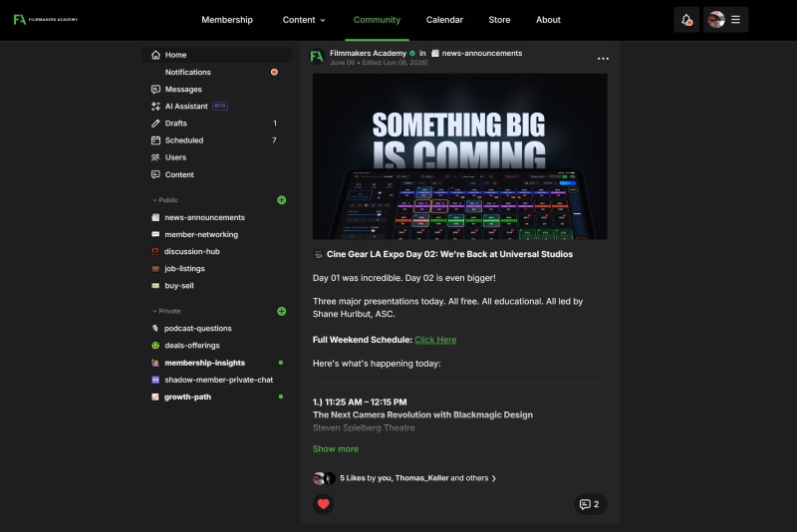Click the AI Assistant sparkle icon

[x=155, y=107]
